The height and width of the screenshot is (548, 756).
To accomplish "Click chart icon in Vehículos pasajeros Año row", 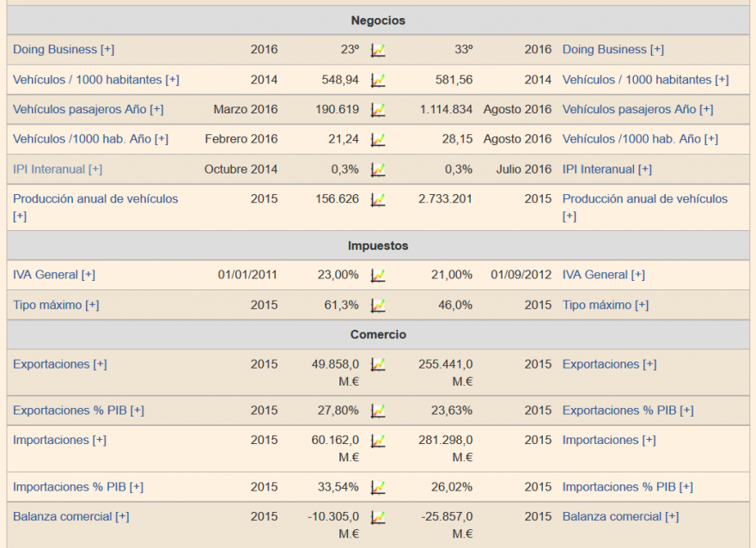I will pos(378,110).
